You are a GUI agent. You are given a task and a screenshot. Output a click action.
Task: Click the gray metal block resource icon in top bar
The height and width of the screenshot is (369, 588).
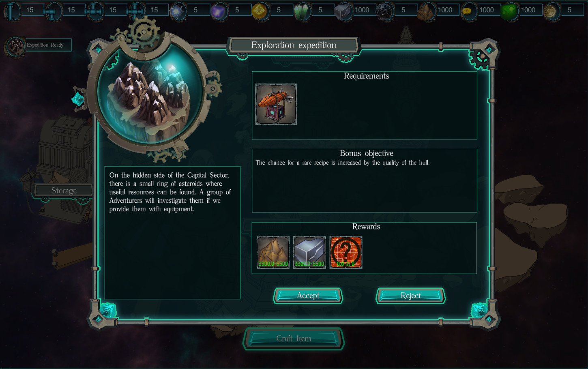tap(343, 11)
